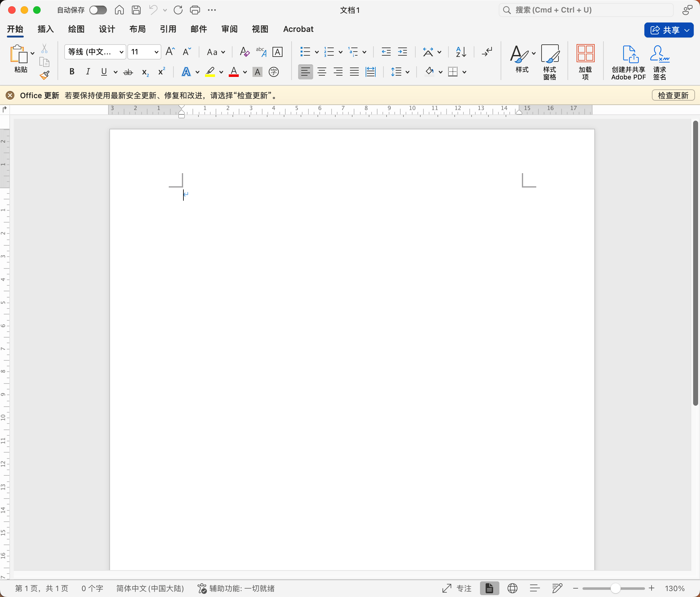
Task: Click the Strikethrough icon
Action: click(x=128, y=72)
